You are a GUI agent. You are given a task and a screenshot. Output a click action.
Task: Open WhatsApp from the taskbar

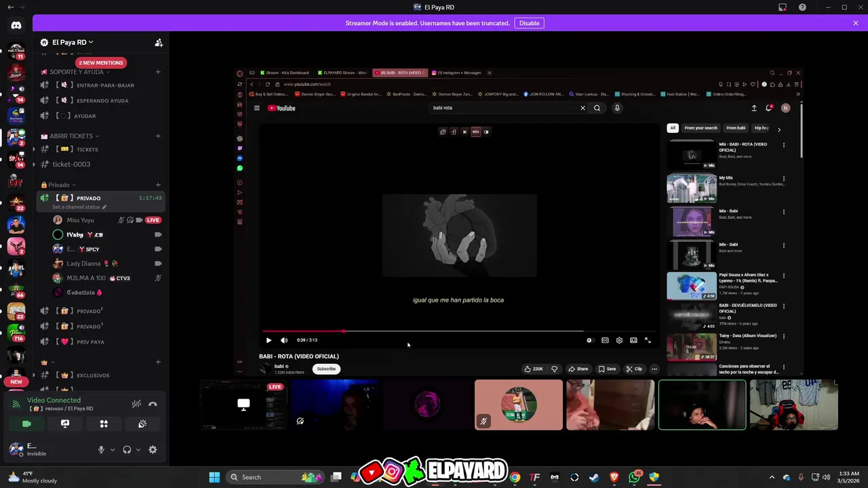[x=634, y=477]
